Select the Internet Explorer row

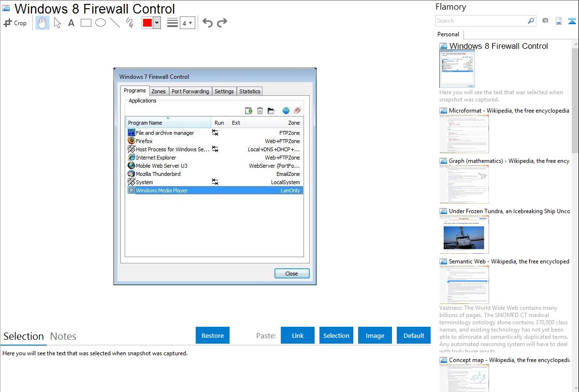pos(214,158)
